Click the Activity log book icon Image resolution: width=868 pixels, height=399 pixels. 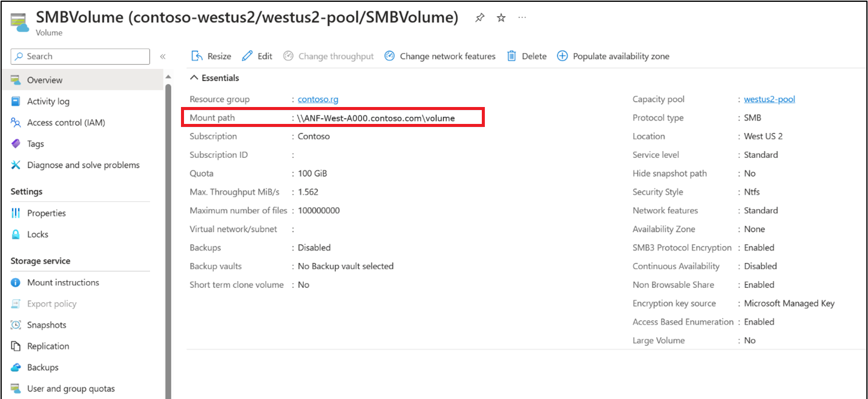16,102
